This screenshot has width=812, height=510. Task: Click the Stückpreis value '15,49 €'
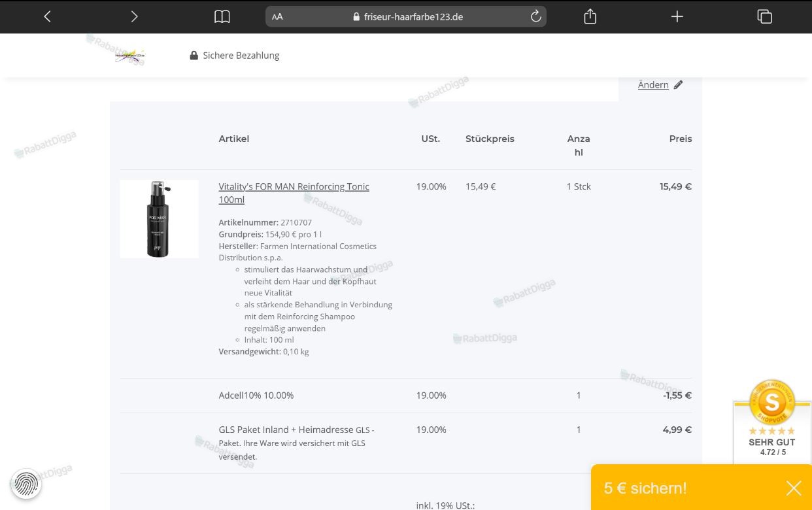pos(481,186)
